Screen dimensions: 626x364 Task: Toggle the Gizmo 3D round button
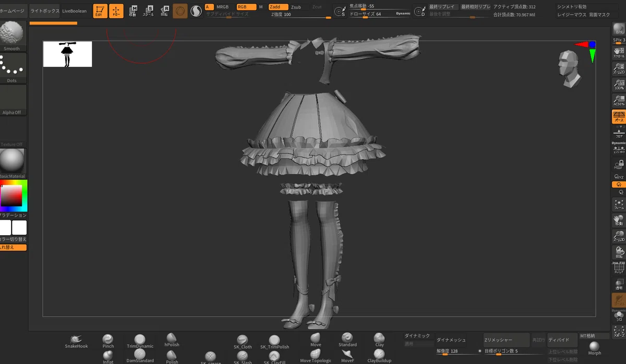point(180,11)
